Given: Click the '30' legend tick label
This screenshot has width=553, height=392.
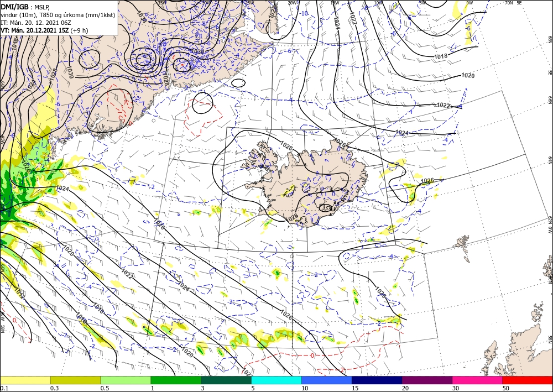Looking at the screenshot, I should point(456,388).
